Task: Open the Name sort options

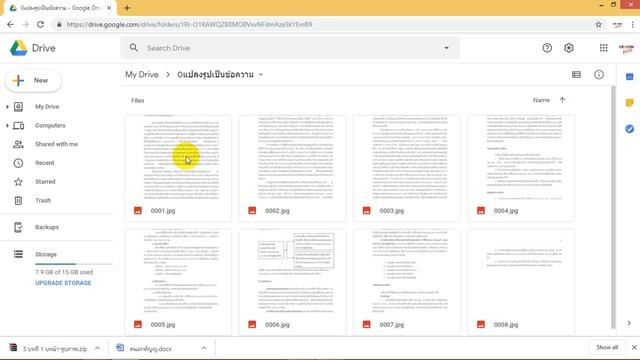Action: click(541, 100)
